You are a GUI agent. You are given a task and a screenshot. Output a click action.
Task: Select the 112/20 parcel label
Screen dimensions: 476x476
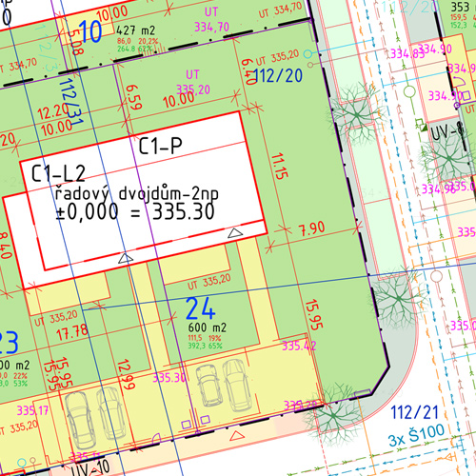click(278, 76)
